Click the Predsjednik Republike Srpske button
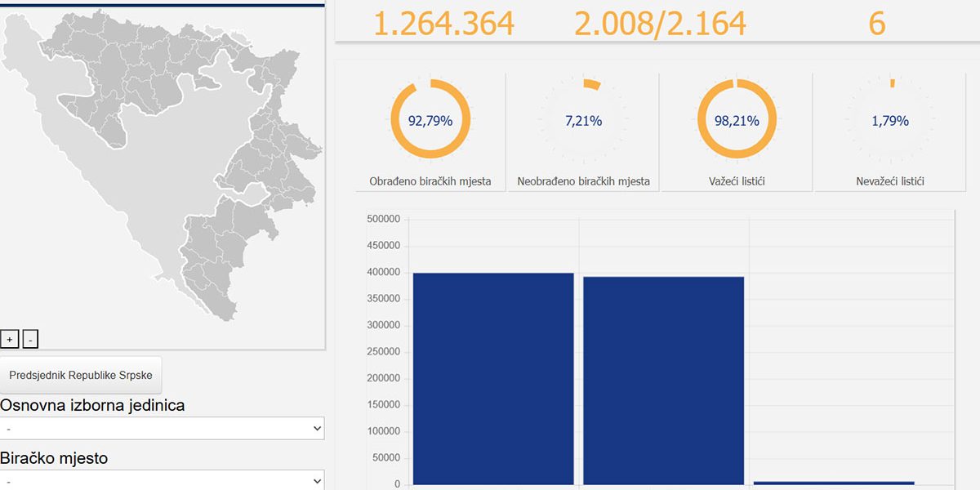 tap(81, 376)
